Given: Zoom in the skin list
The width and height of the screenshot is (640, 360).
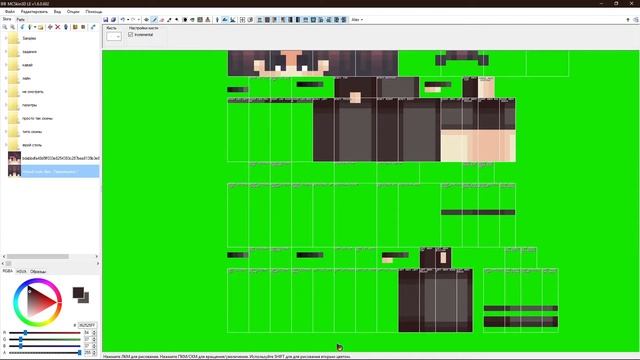Looking at the screenshot, I should pyautogui.click(x=5, y=27).
